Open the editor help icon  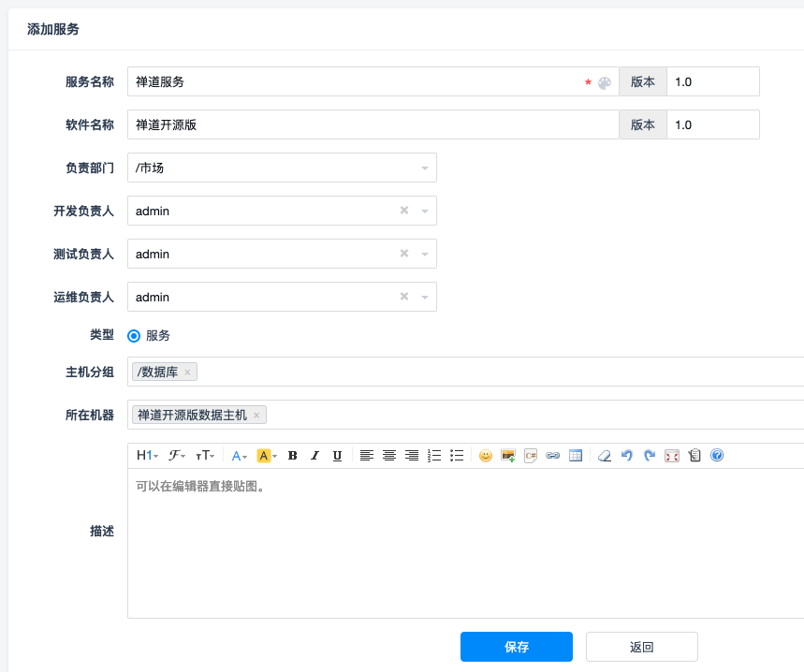[x=717, y=456]
